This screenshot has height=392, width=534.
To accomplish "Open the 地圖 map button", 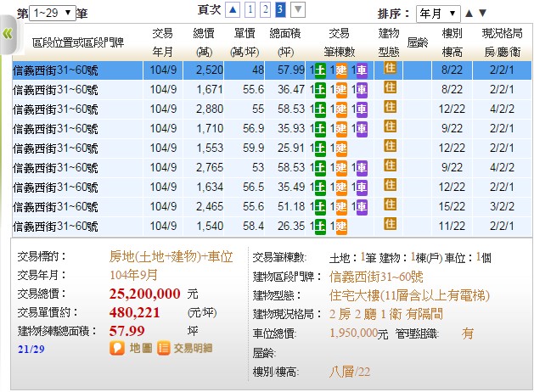I will click(x=131, y=348).
